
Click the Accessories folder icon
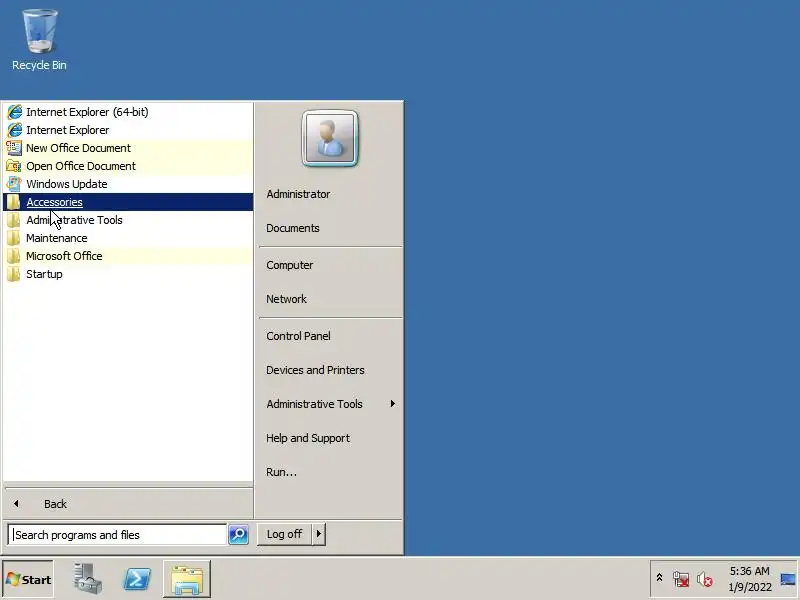tap(14, 202)
